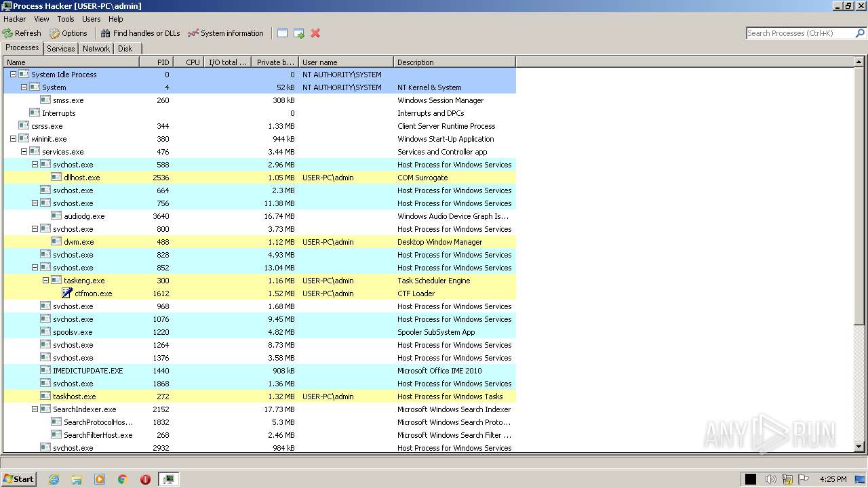Click the ctfmon.exe notepad icon

click(x=67, y=293)
